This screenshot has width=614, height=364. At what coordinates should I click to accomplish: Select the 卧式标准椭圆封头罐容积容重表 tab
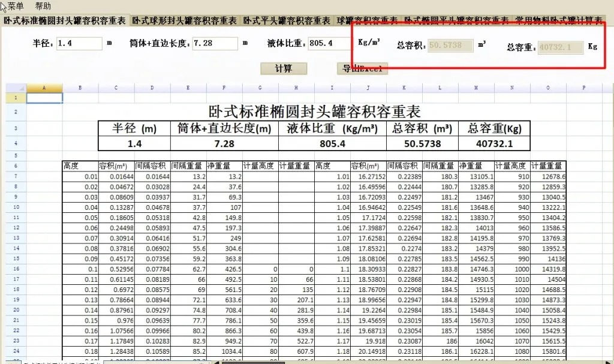pos(65,20)
